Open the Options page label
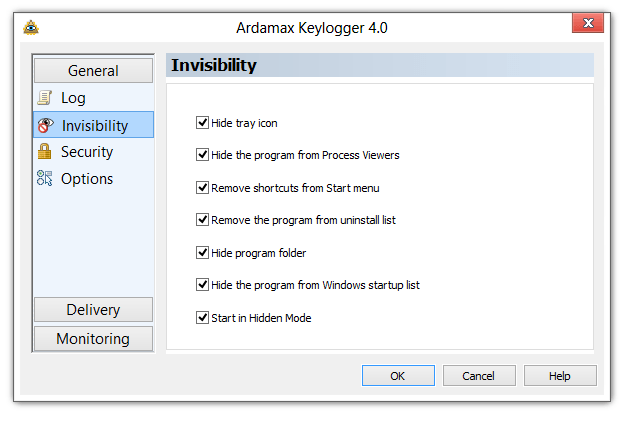Image resolution: width=628 pixels, height=421 pixels. (87, 179)
